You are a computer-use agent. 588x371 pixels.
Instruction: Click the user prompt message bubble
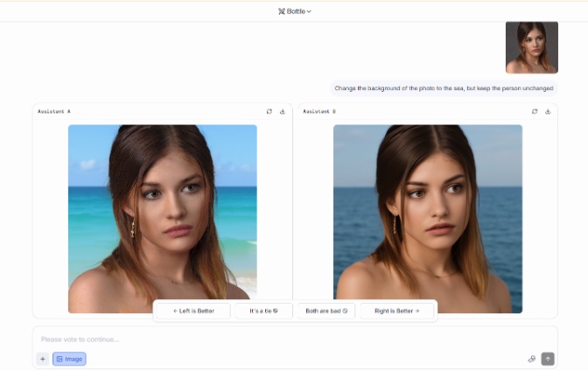click(444, 88)
